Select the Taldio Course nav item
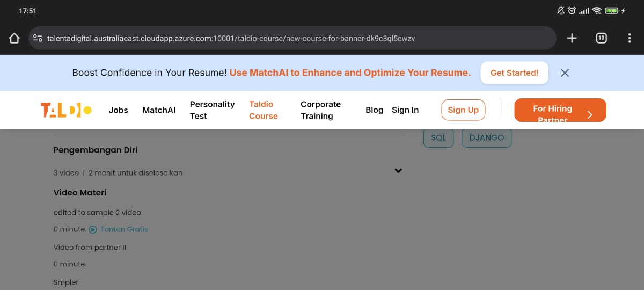Image resolution: width=644 pixels, height=290 pixels. point(264,110)
